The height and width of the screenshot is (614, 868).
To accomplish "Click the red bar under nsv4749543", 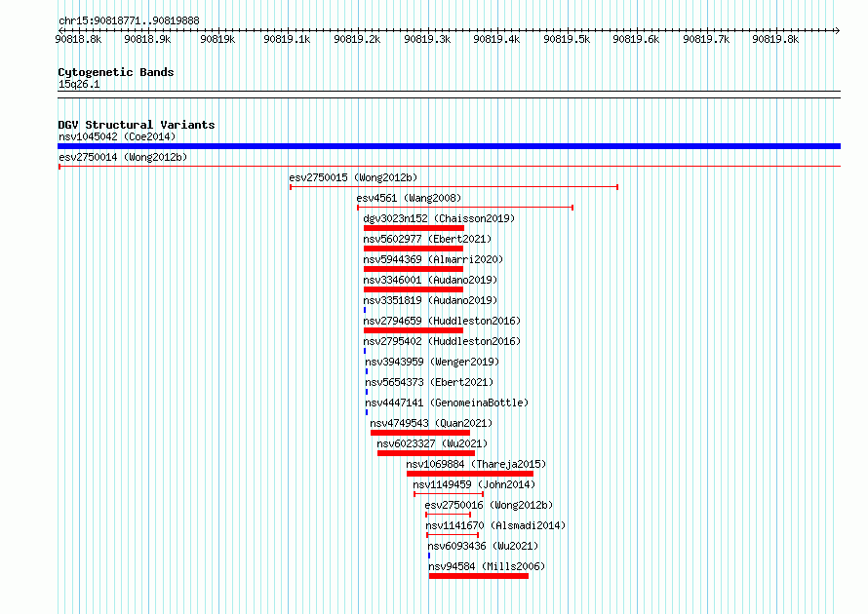I will [x=420, y=433].
